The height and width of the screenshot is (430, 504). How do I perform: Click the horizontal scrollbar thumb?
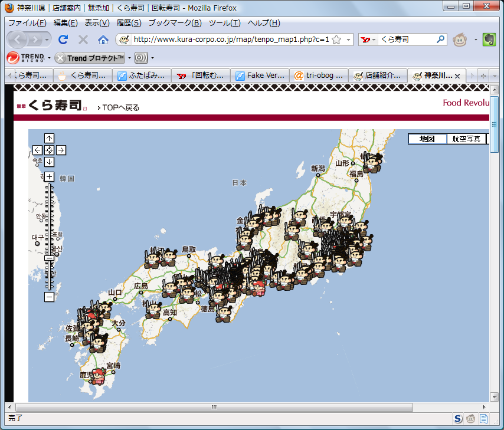click(214, 407)
